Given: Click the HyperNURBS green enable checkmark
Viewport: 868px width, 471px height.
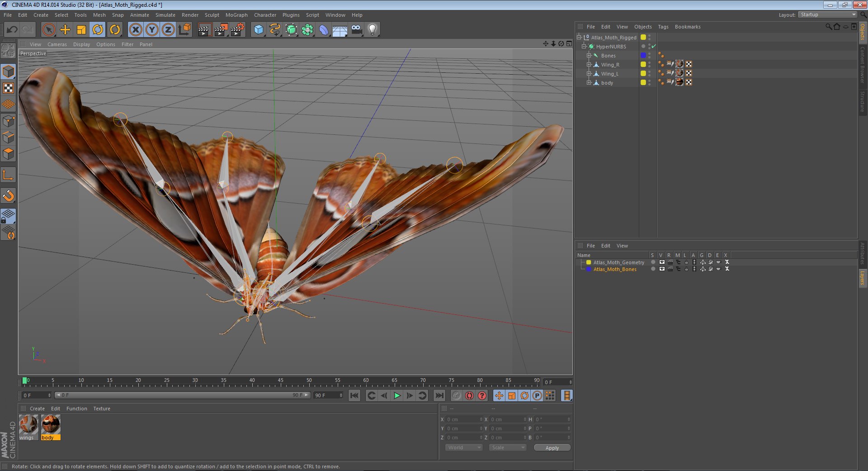Looking at the screenshot, I should pyautogui.click(x=654, y=46).
